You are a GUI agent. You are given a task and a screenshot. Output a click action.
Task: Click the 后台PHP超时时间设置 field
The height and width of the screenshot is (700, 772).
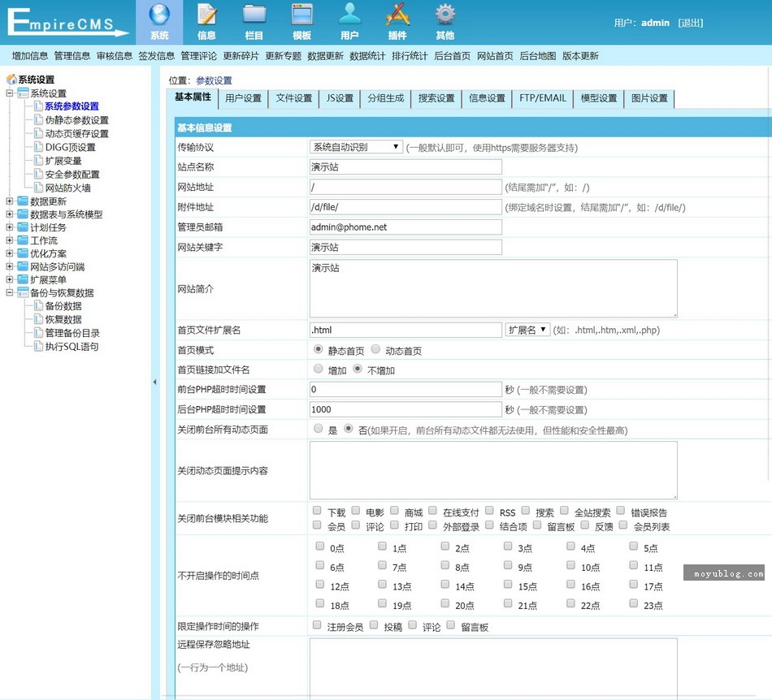(406, 409)
